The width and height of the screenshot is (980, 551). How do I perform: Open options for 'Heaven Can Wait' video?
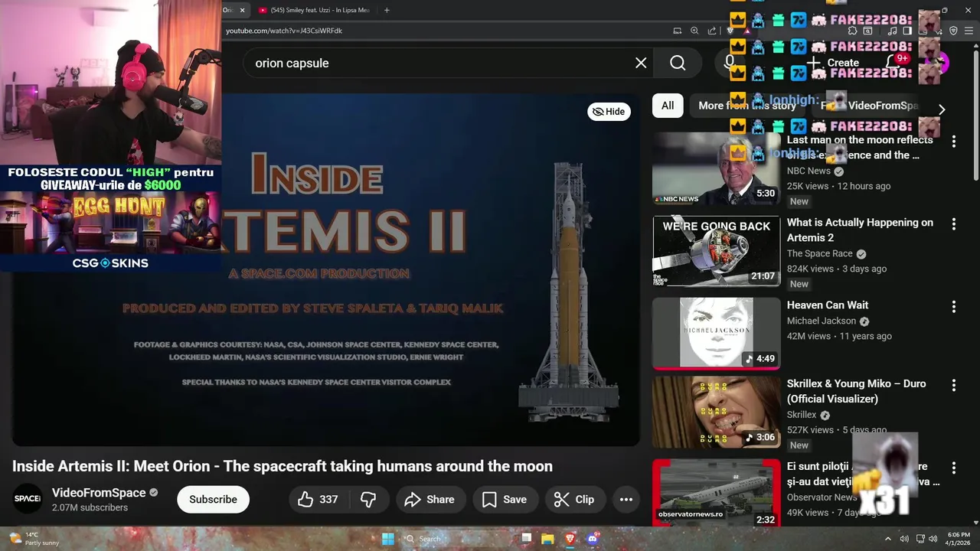coord(953,307)
